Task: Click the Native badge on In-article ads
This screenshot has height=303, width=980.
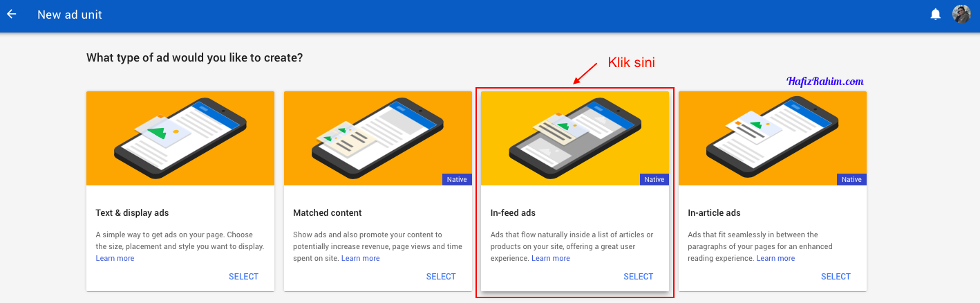Action: (851, 180)
